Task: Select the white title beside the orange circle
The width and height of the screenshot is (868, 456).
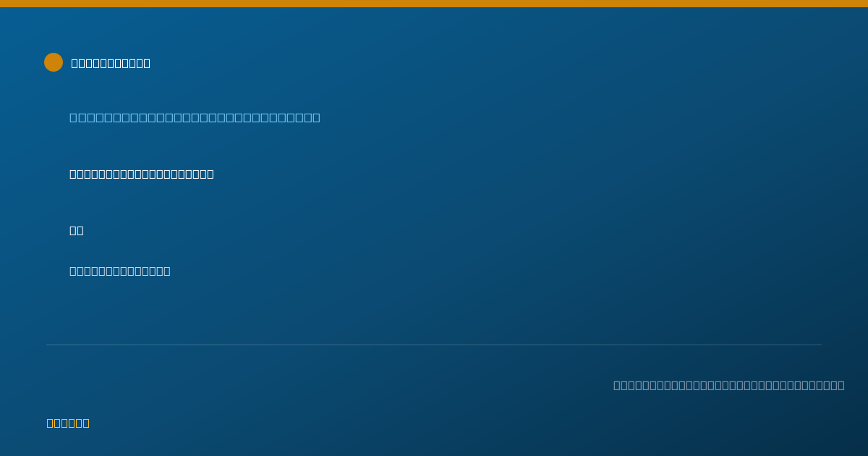Action: point(111,63)
